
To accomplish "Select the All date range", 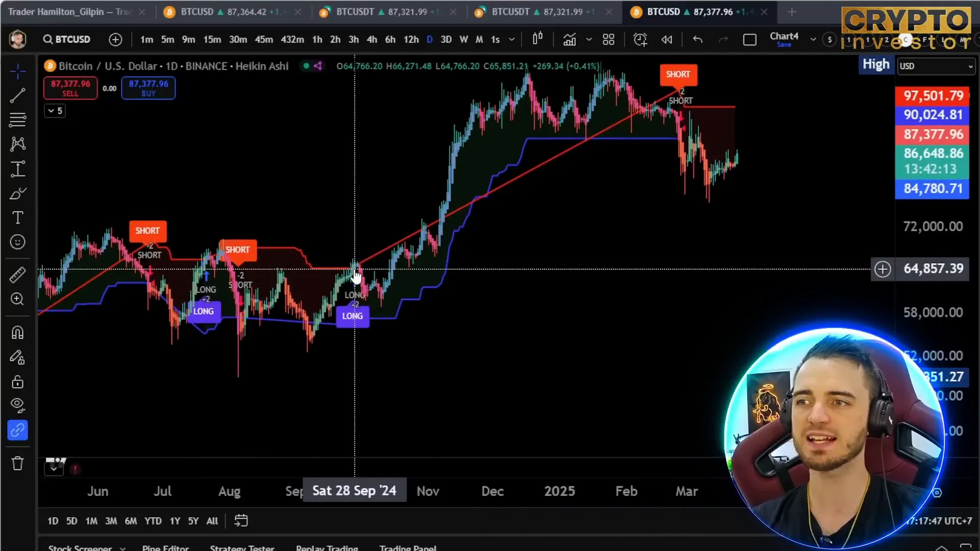I will tap(212, 521).
